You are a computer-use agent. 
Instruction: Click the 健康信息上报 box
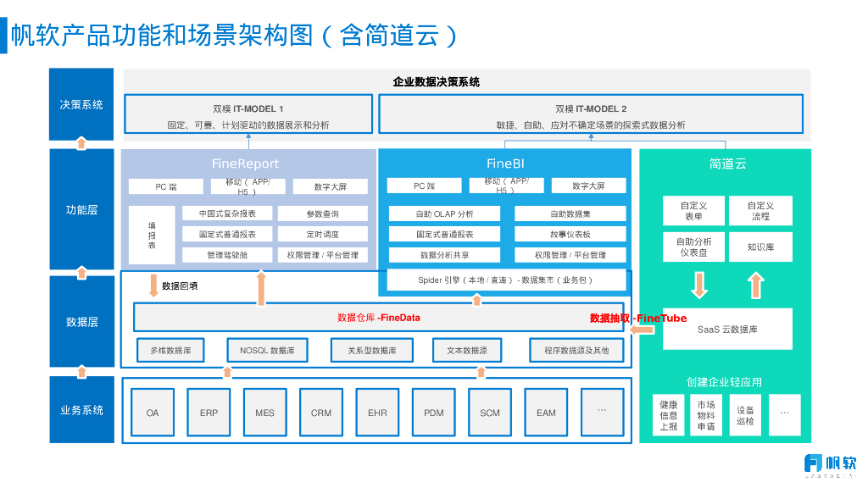(669, 415)
